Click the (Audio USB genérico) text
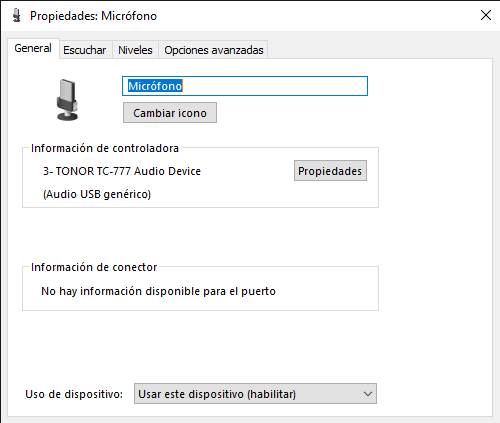 pos(97,194)
